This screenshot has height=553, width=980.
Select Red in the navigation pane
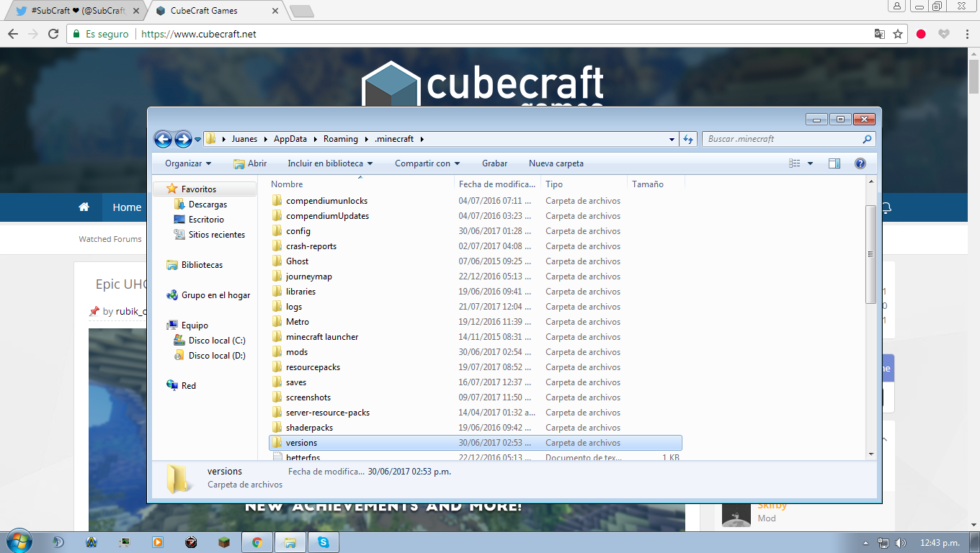[188, 386]
